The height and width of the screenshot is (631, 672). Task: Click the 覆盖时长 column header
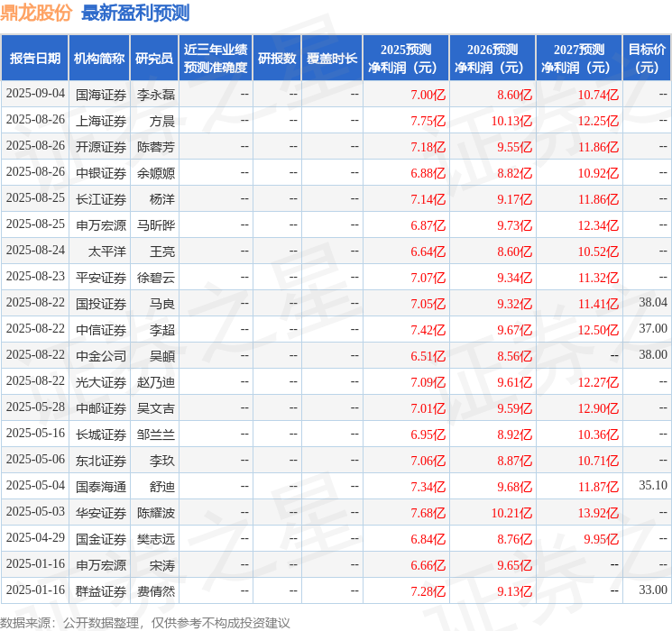tap(332, 59)
